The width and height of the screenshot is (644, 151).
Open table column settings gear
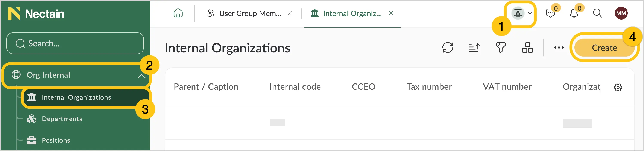(618, 87)
